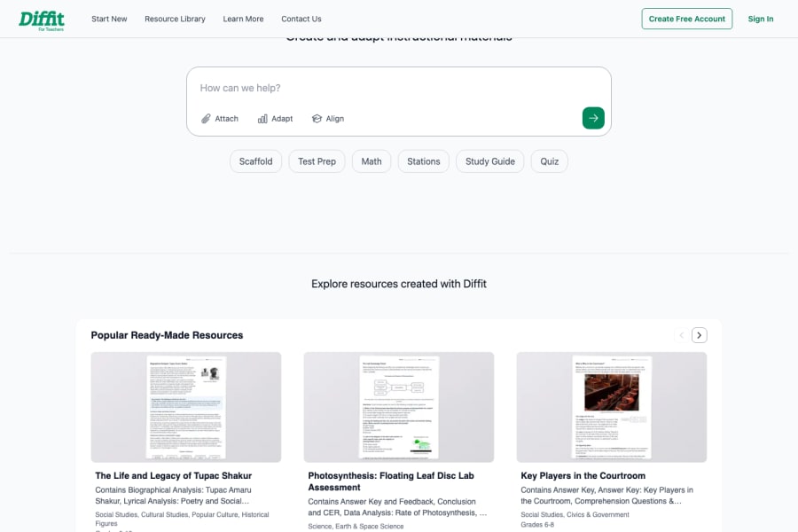Viewport: 798px width, 532px height.
Task: Choose the Scaffold suggestion chip
Action: (255, 161)
